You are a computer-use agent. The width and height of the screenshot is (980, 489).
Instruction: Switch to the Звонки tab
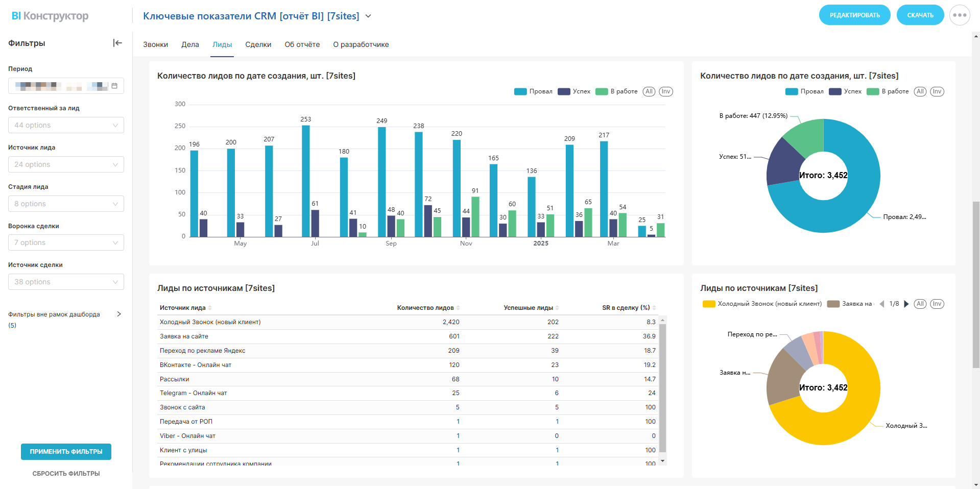click(x=155, y=44)
